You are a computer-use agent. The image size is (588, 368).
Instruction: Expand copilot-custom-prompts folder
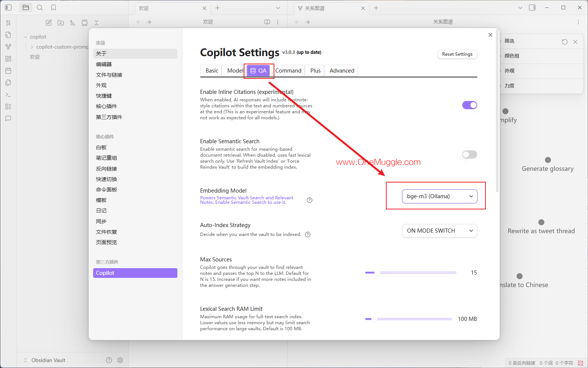32,47
